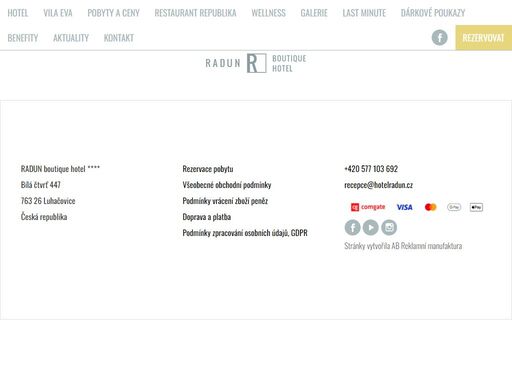Open the HOTEL menu item
This screenshot has width=512, height=384.
pyautogui.click(x=18, y=13)
